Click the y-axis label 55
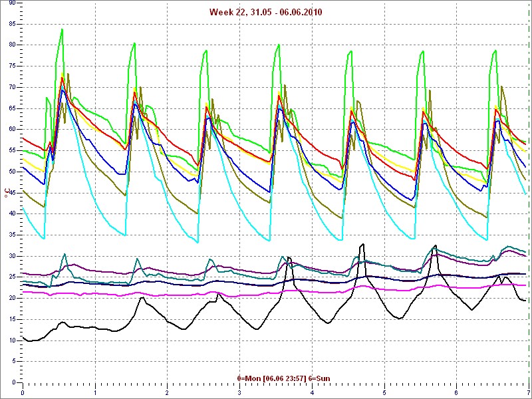Screen dimensions: 532x399 click(12, 151)
